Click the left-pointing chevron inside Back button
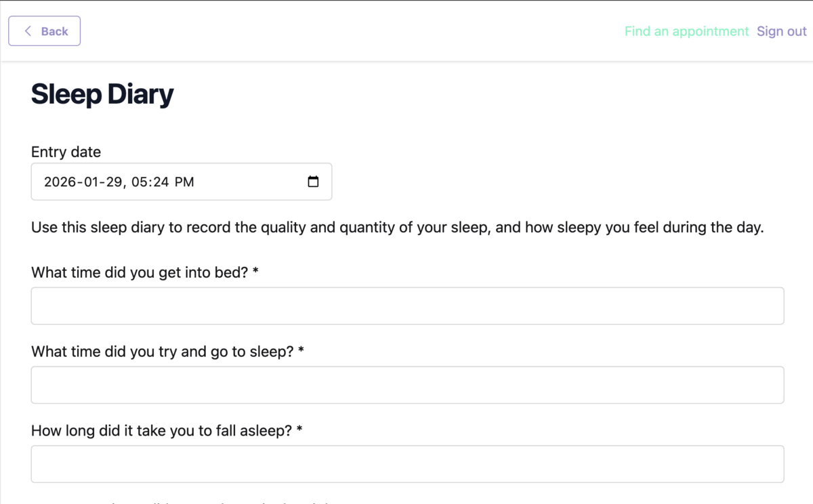Screen dimensions: 813x504 click(28, 31)
